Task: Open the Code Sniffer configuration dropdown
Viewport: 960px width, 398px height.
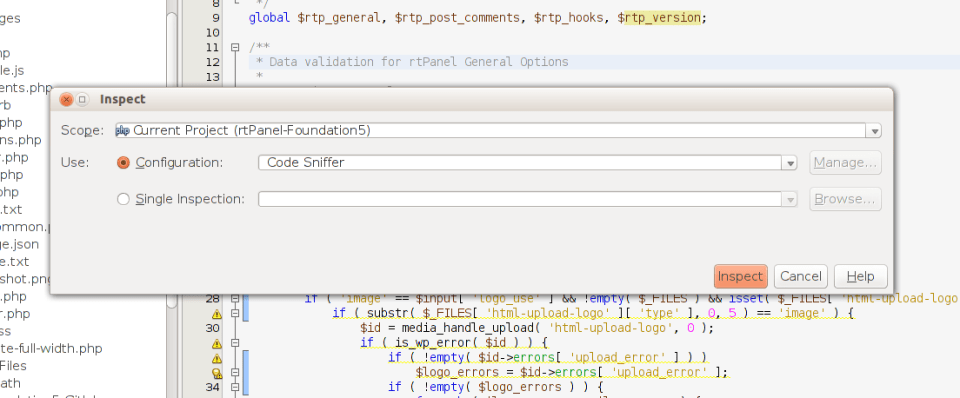Action: pyautogui.click(x=790, y=163)
